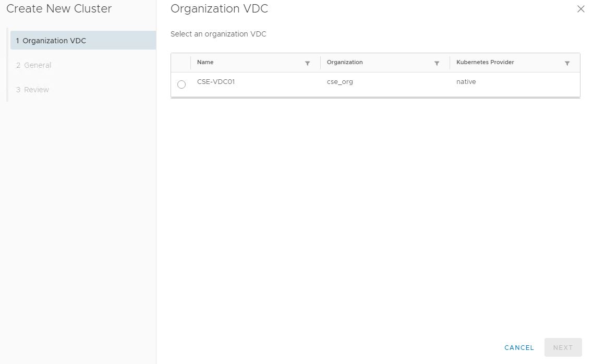This screenshot has width=593, height=364.
Task: Click the CSE-VDC01 name cell
Action: point(216,82)
